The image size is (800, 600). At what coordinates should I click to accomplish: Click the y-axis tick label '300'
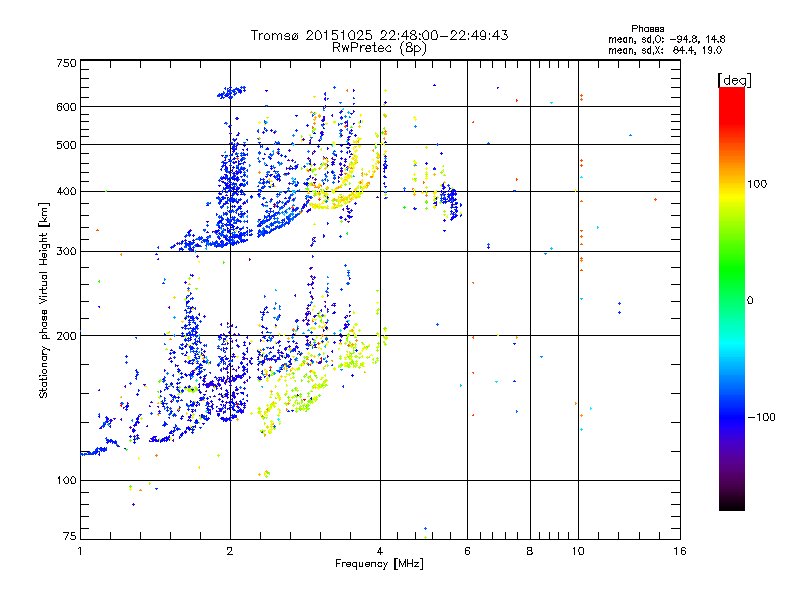click(x=66, y=252)
